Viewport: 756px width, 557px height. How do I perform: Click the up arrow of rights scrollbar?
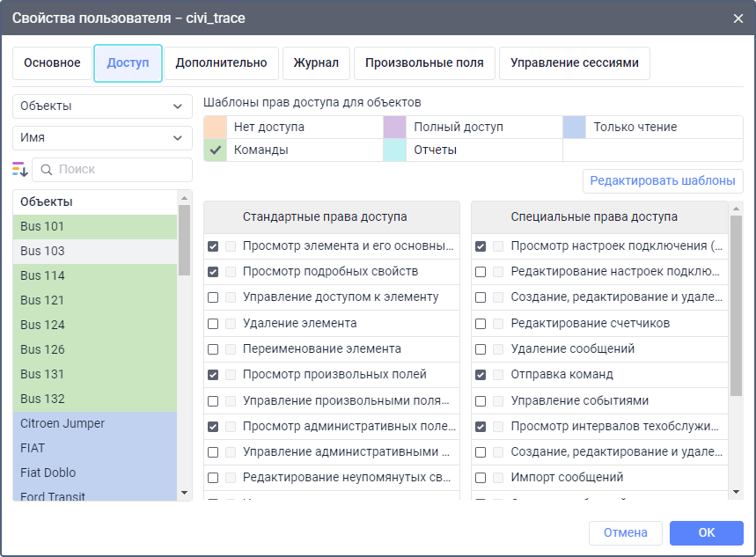pyautogui.click(x=736, y=208)
